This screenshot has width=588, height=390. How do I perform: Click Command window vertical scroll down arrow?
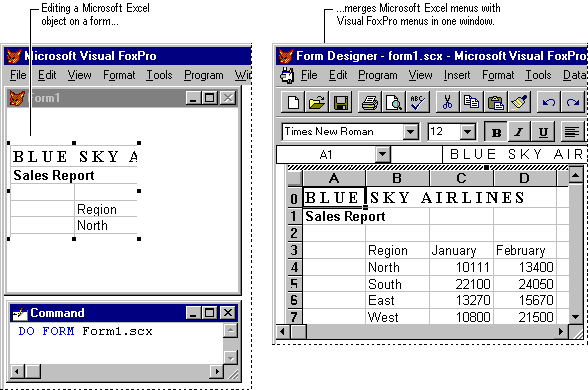click(x=230, y=358)
